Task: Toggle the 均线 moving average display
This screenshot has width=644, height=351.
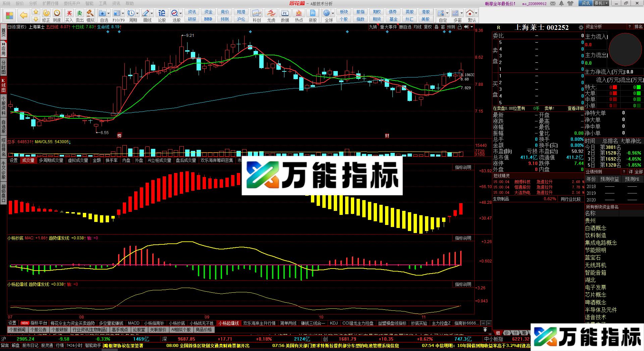Action: pos(417,27)
